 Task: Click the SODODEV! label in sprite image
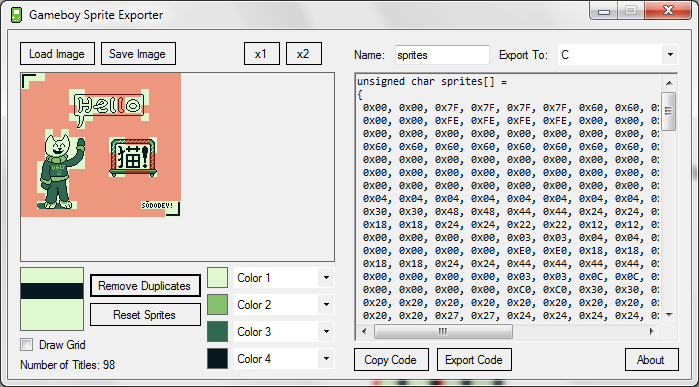157,206
